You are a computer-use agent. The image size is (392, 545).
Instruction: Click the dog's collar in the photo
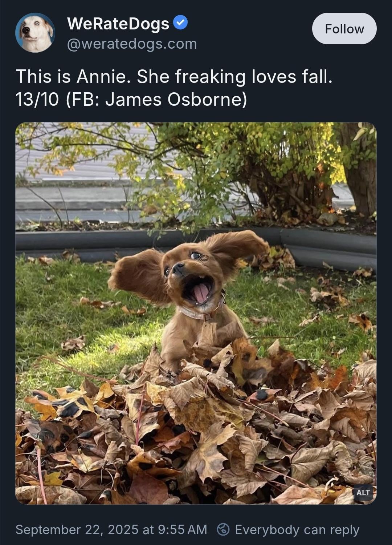tap(202, 311)
